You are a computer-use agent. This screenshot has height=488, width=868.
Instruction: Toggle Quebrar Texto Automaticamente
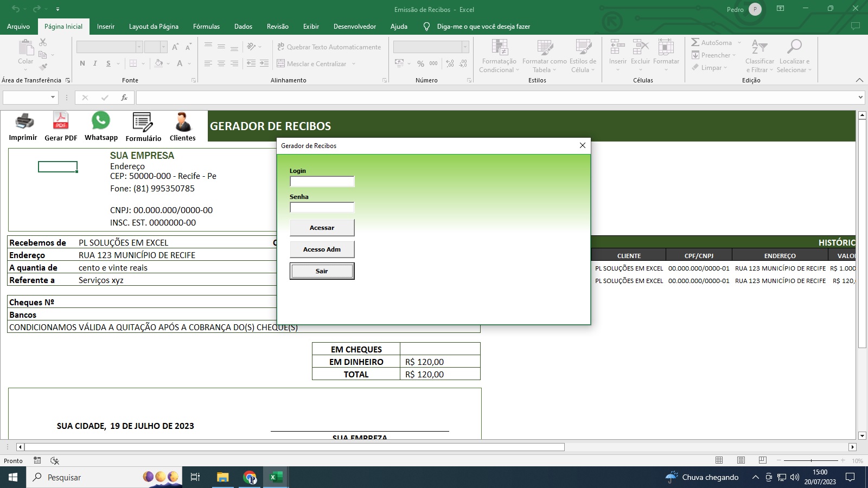pos(329,47)
